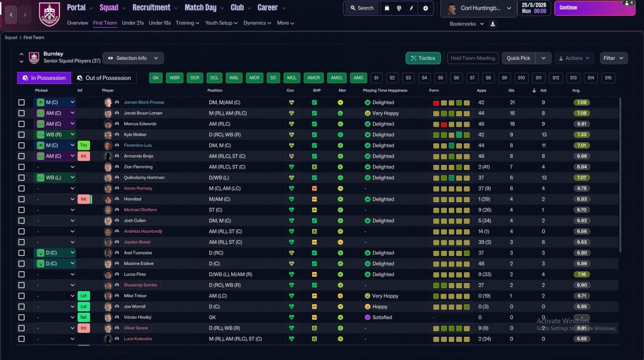Tick the checkbox for Marcus Edwards
This screenshot has width=644, height=360.
coord(21,124)
